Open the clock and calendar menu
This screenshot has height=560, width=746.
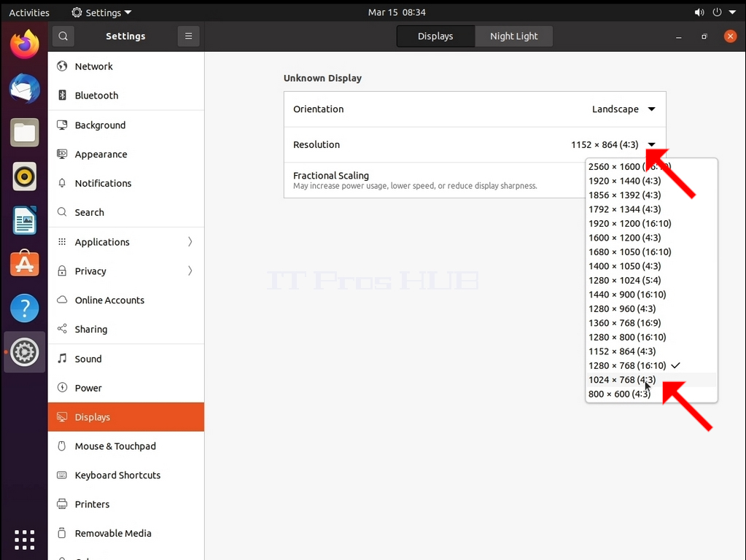click(x=397, y=12)
